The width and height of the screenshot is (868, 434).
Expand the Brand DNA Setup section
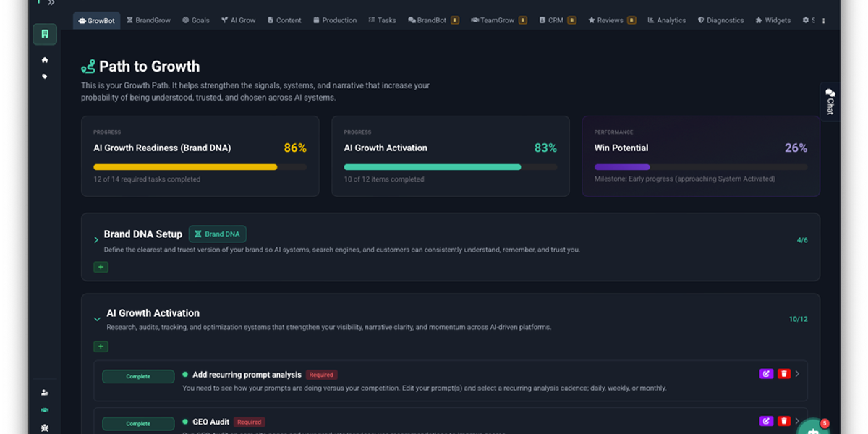pyautogui.click(x=96, y=240)
